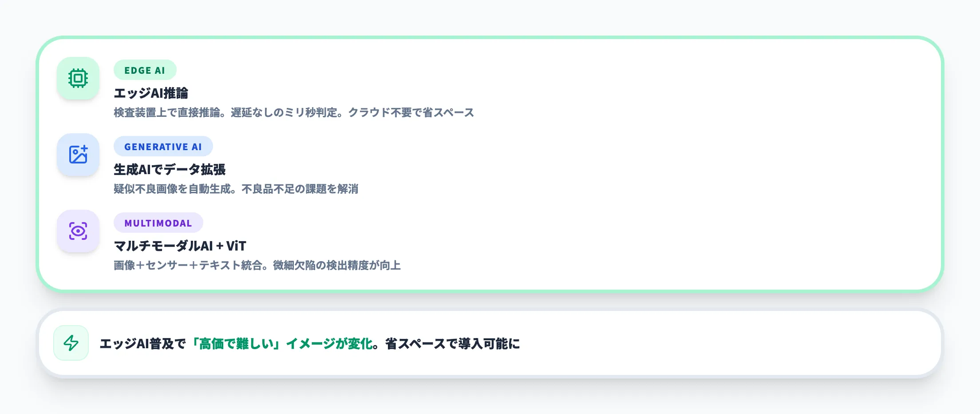Toggle the MULTIMODAL category pill
Image resolution: width=980 pixels, height=414 pixels.
[x=158, y=223]
